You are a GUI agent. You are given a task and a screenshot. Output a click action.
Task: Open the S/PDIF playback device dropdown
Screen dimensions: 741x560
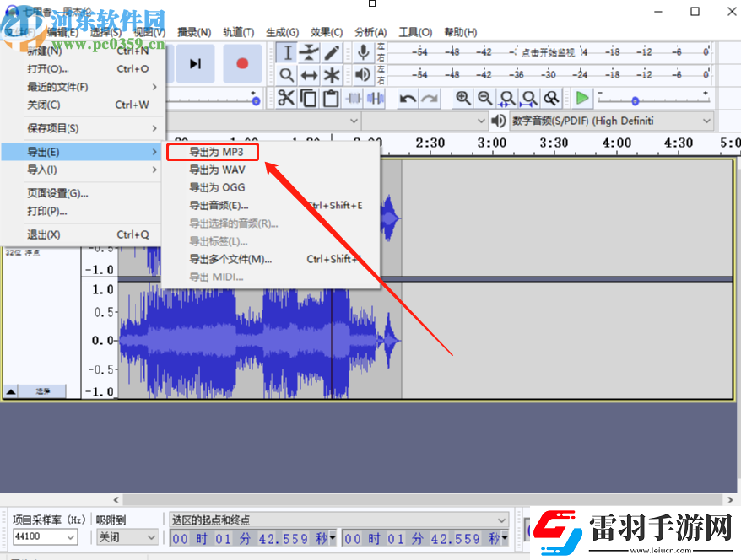612,121
